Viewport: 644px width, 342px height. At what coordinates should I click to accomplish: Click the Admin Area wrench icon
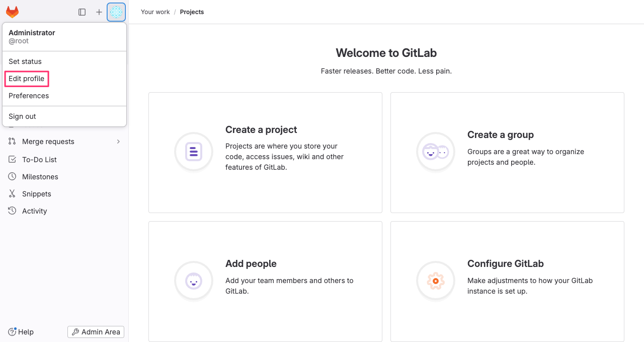point(75,332)
